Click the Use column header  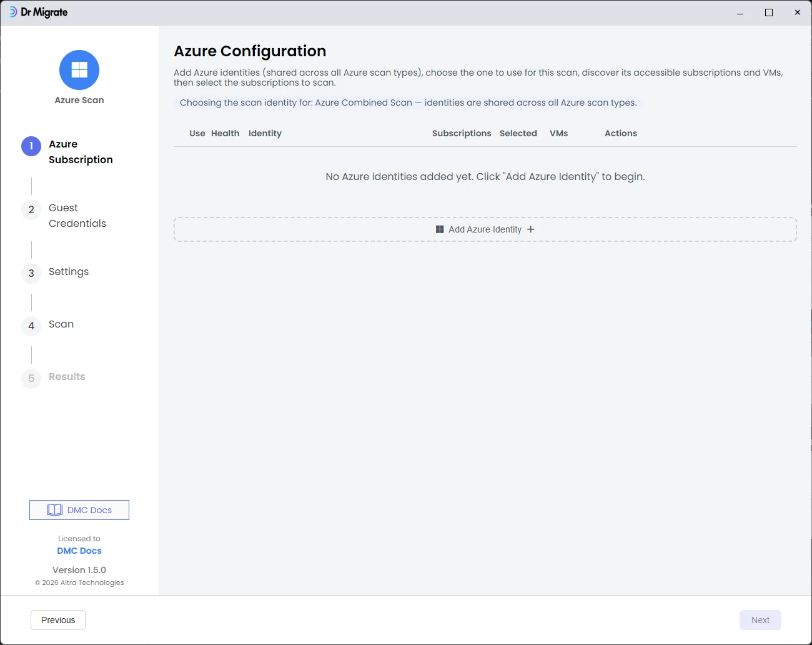tap(197, 133)
